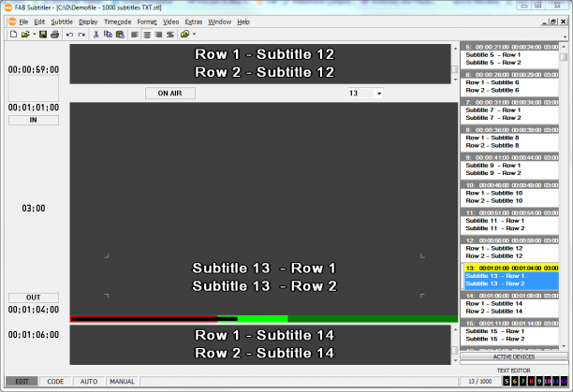Select subtitle 10 in the list
573x392 pixels.
(x=509, y=193)
